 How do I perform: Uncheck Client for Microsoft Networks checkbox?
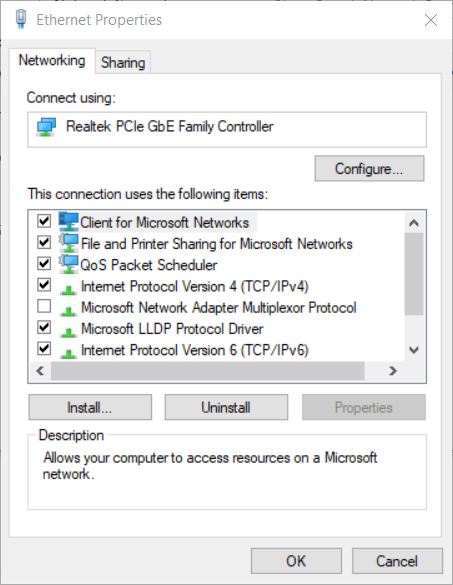(x=44, y=221)
